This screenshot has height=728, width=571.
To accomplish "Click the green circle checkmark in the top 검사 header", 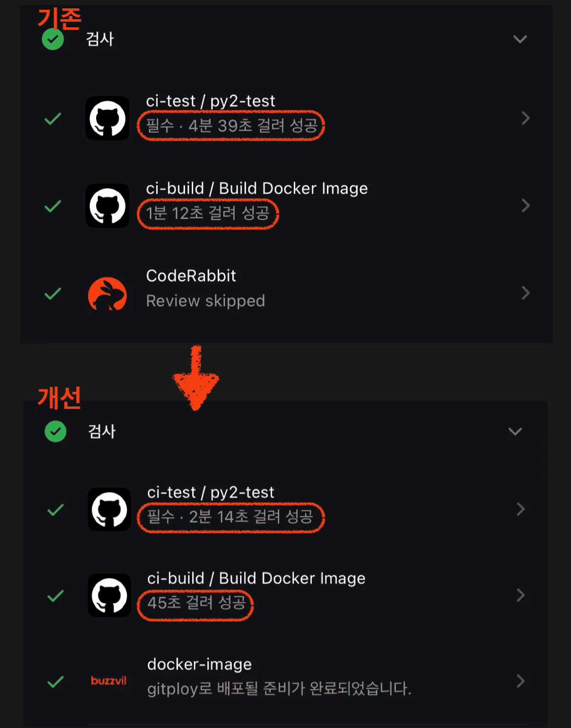I will coord(53,39).
